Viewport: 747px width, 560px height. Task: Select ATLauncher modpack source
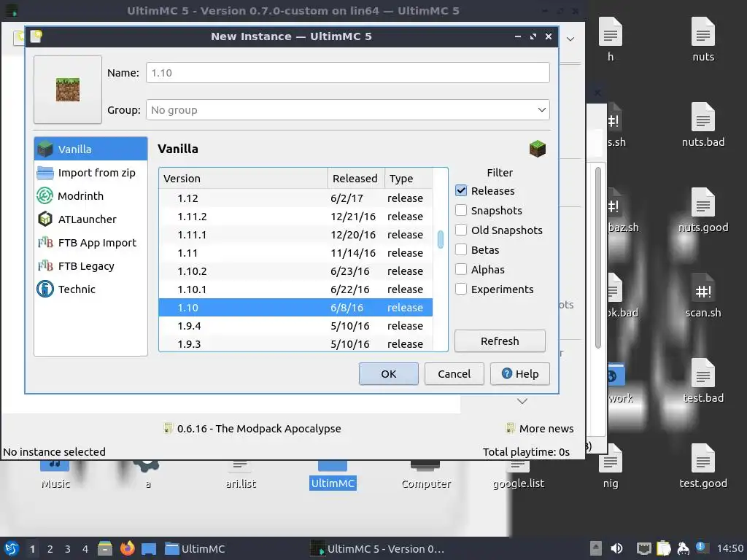pyautogui.click(x=90, y=219)
